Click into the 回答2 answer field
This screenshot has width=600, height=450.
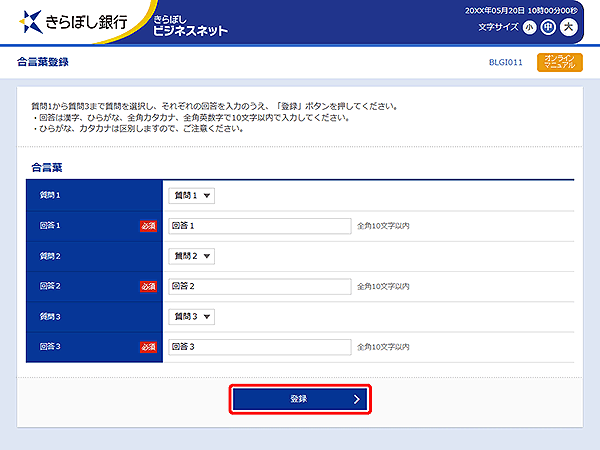point(260,287)
